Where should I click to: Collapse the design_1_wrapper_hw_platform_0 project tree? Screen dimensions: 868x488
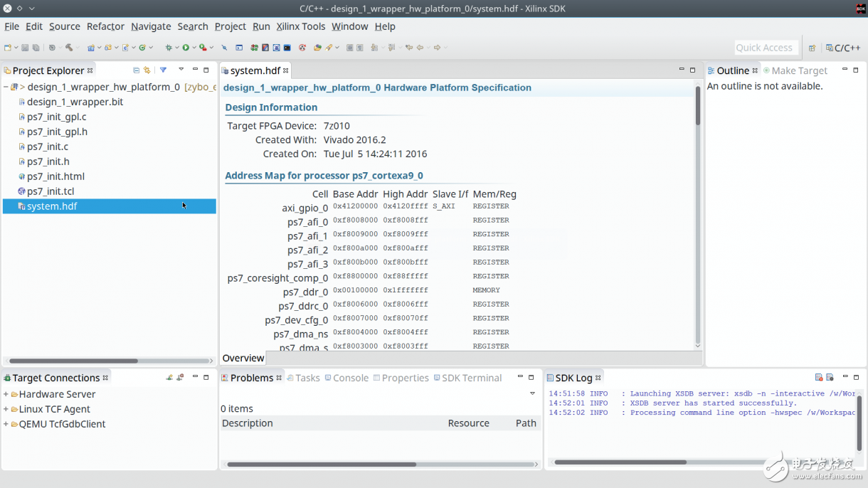6,87
